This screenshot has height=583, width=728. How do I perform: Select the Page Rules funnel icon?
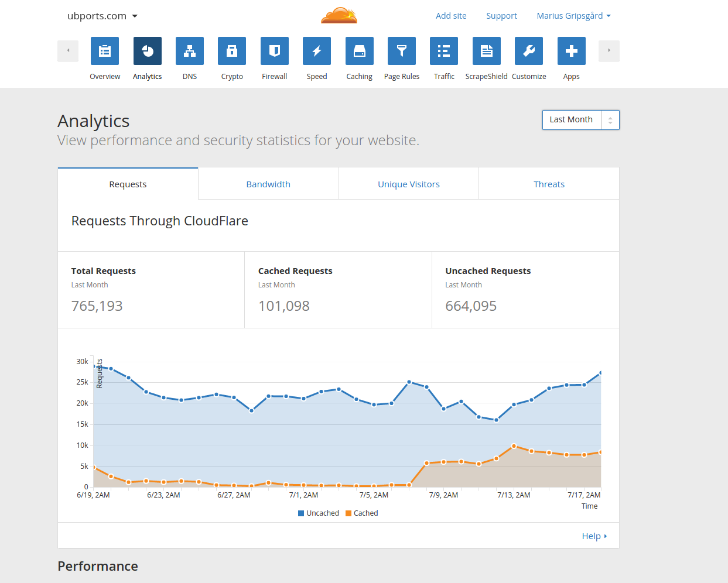pos(402,51)
